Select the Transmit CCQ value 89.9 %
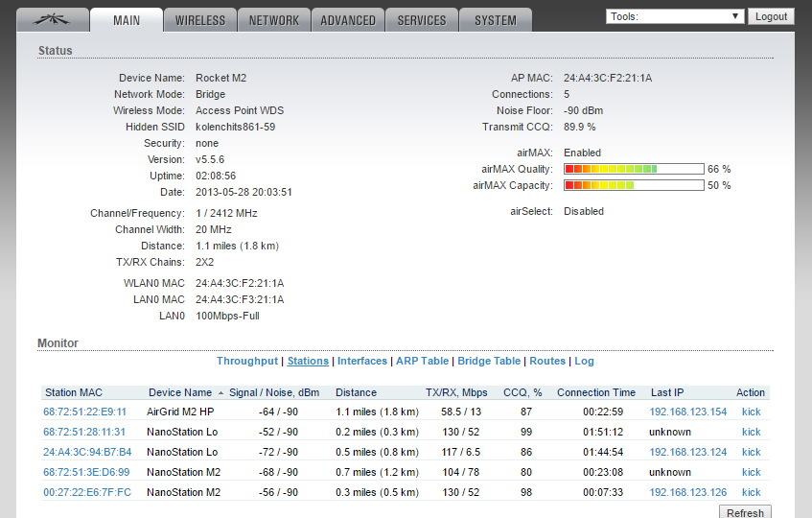The height and width of the screenshot is (518, 812). coord(579,127)
